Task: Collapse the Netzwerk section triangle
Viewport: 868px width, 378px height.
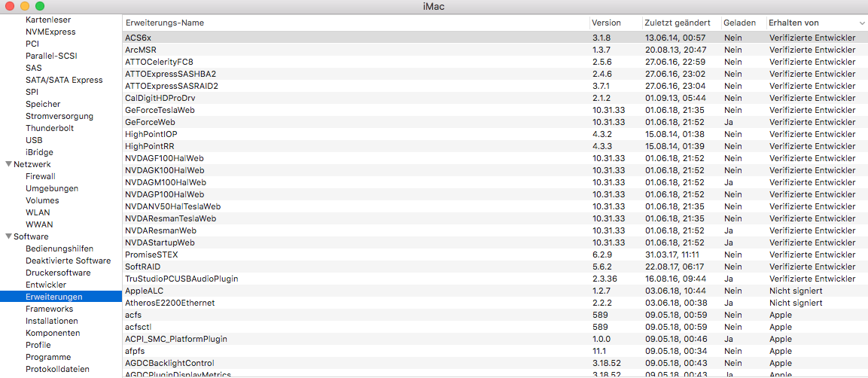Action: [x=8, y=164]
